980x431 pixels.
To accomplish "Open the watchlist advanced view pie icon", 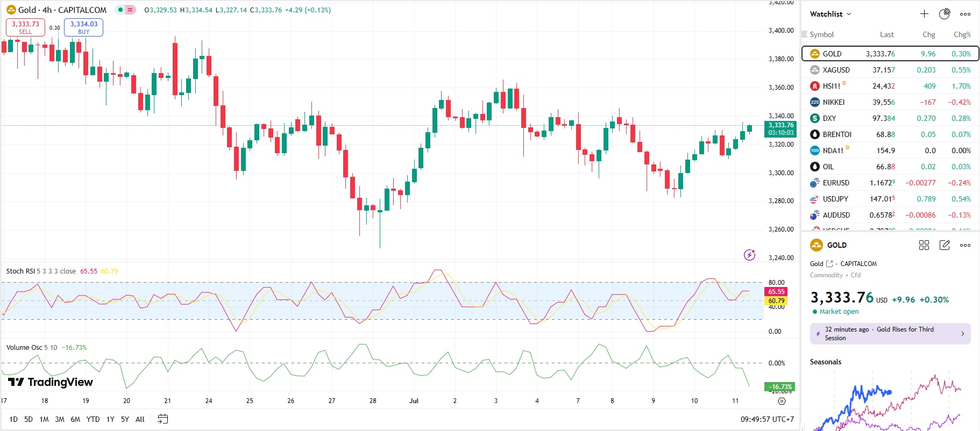I will pos(945,14).
